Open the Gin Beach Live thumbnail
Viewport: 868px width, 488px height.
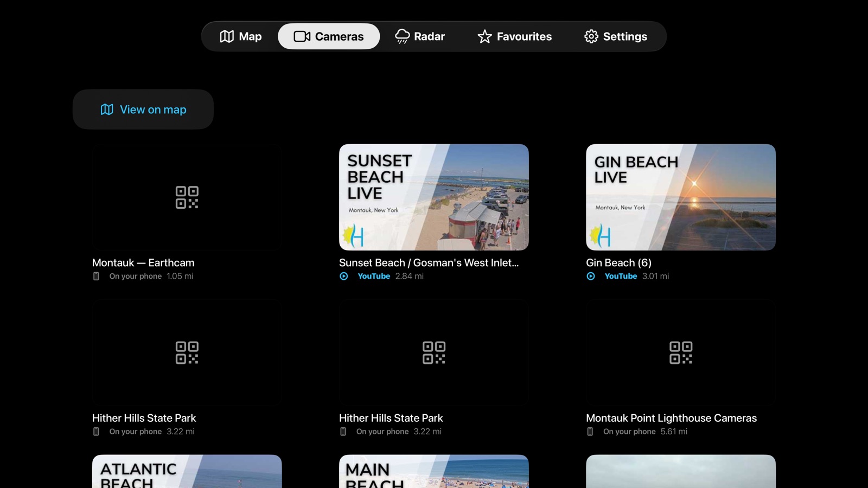point(681,197)
